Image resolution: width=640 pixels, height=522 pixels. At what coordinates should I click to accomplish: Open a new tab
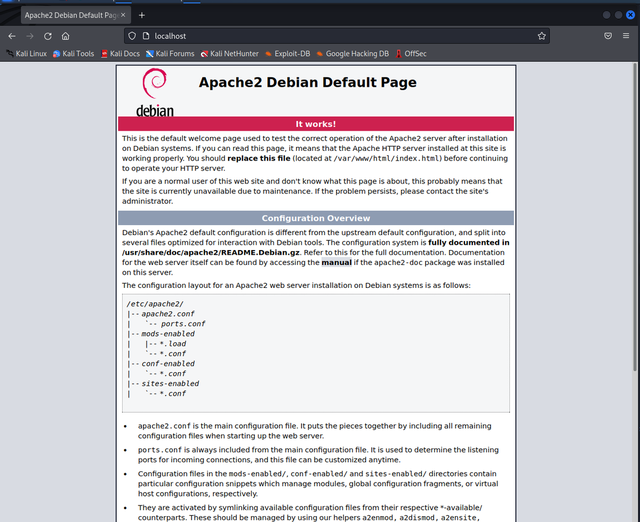(141, 15)
